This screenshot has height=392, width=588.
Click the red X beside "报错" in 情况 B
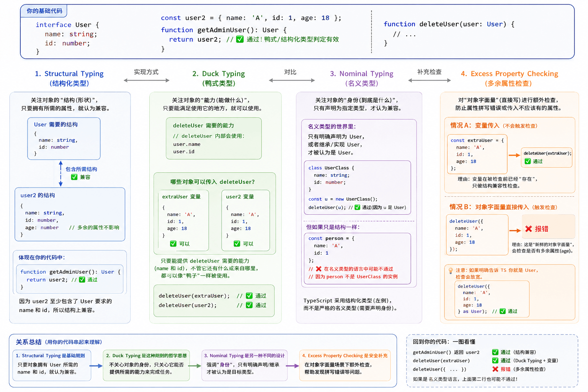point(529,229)
